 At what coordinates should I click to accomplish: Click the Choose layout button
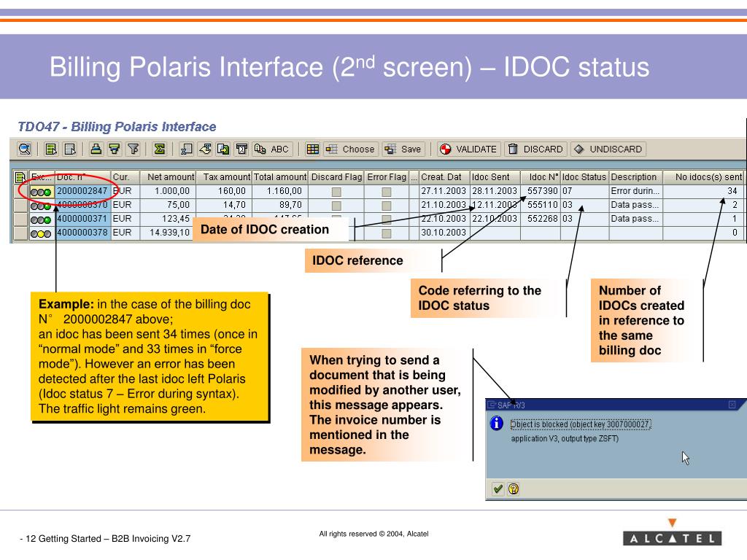click(x=351, y=149)
